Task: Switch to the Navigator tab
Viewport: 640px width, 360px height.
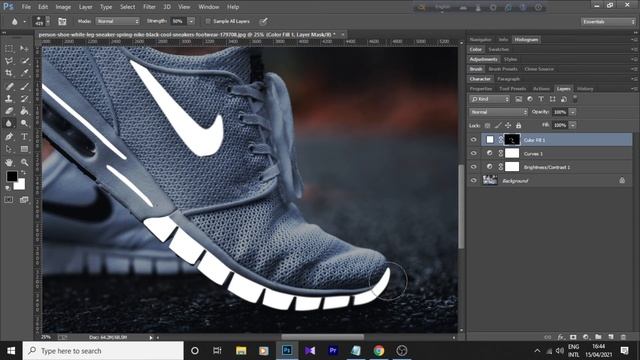Action: click(480, 40)
